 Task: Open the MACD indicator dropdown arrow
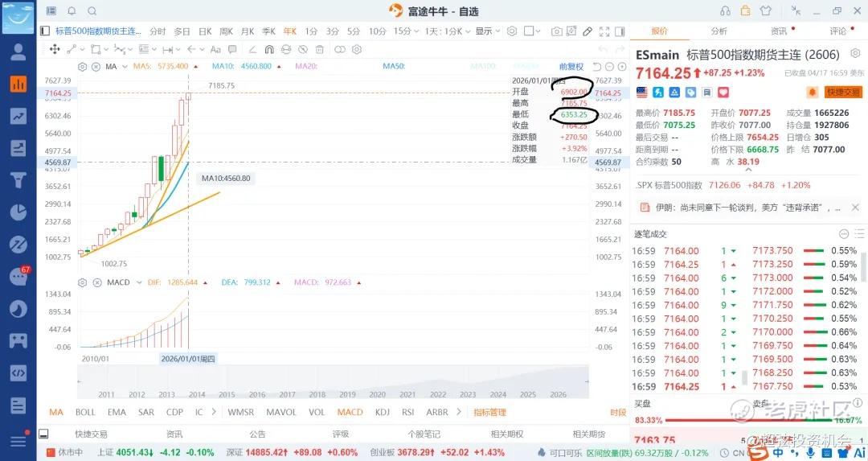coord(139,282)
